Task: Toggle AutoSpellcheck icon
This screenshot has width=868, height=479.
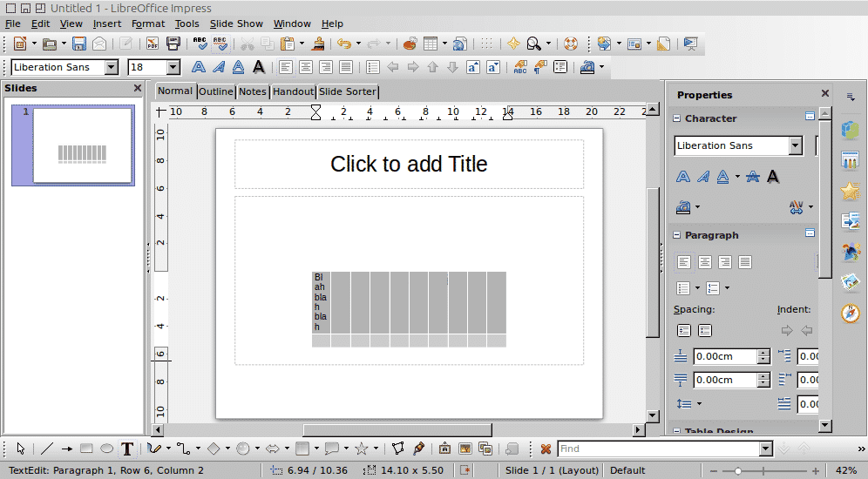Action: pyautogui.click(x=220, y=44)
